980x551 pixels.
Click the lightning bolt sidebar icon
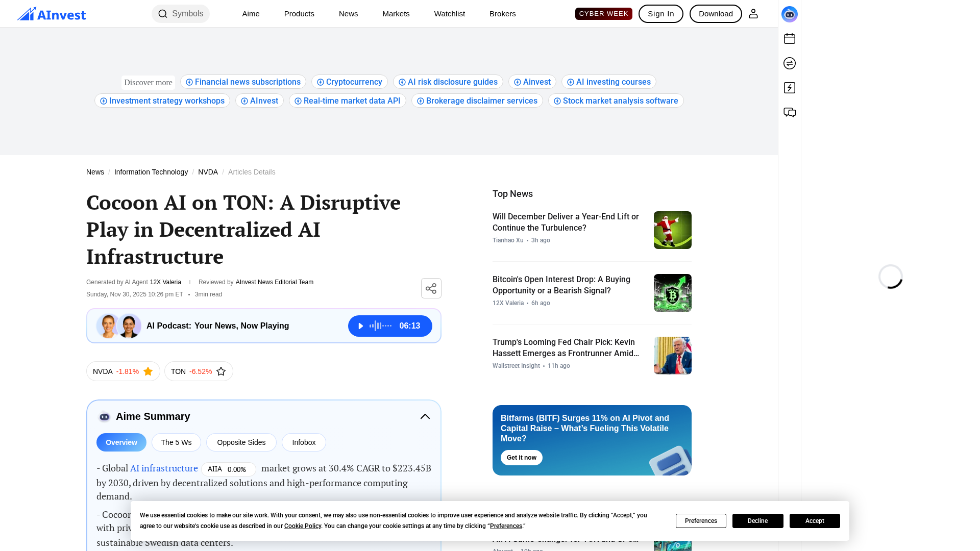click(789, 88)
